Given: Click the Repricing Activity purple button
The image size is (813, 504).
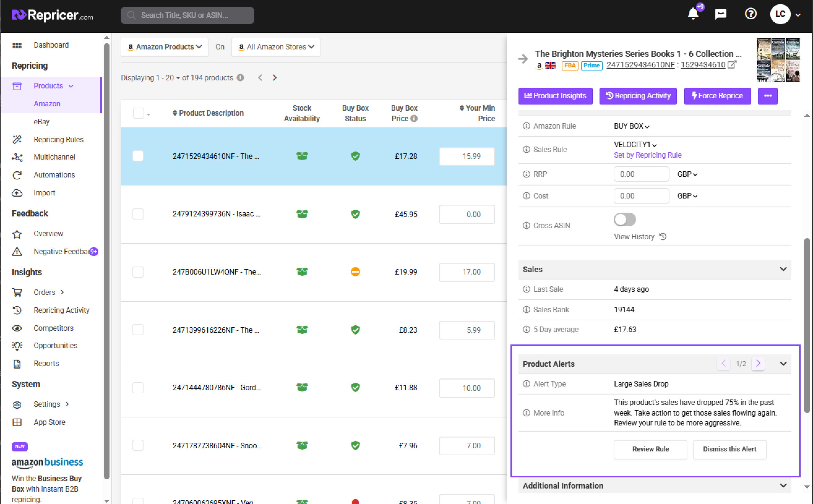Looking at the screenshot, I should (x=638, y=96).
